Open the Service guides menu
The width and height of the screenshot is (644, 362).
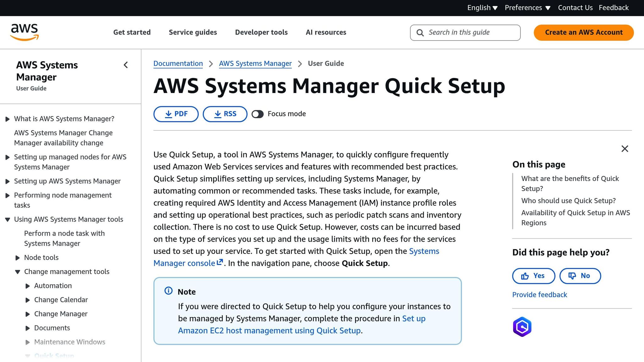pos(193,32)
